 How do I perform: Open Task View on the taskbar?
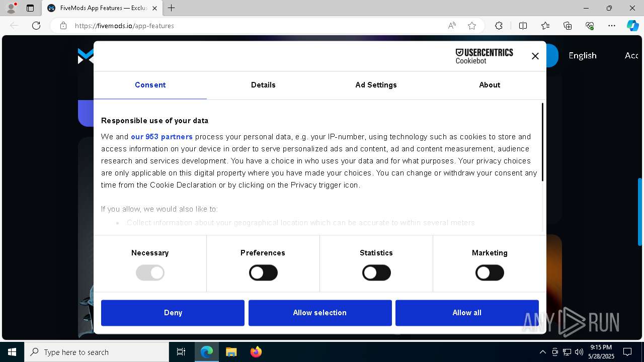pos(181,352)
